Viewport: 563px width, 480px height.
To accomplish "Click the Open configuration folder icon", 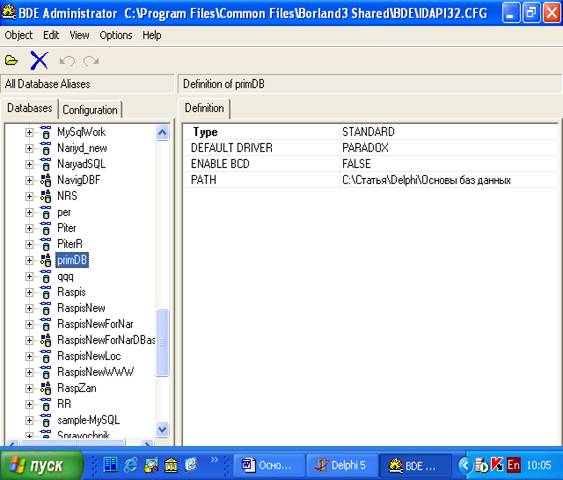I will coord(11,60).
